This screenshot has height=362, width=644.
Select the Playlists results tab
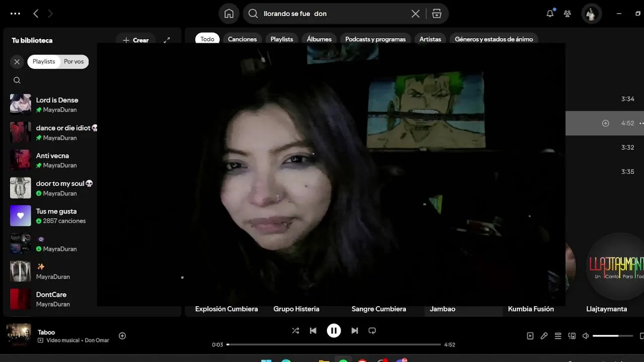coord(282,39)
